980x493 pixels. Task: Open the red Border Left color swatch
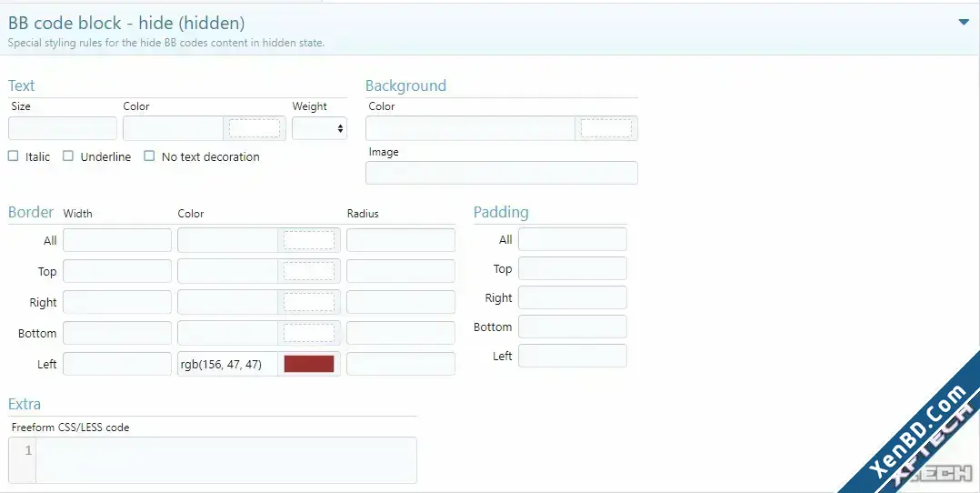click(x=309, y=364)
